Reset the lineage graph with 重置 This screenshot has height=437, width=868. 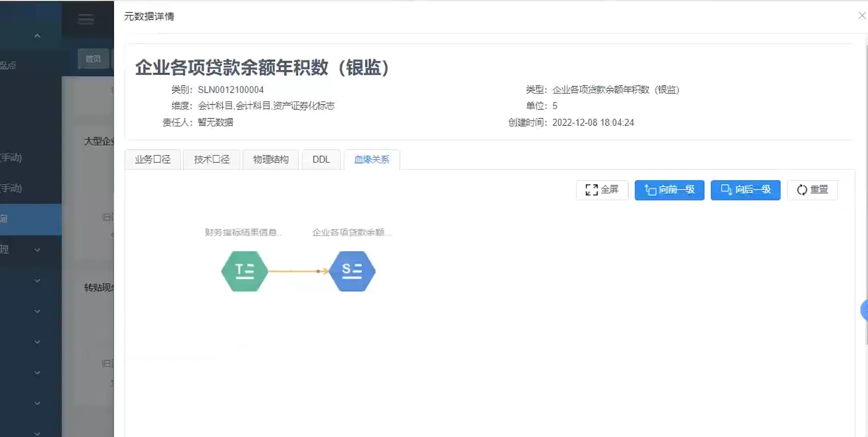click(x=812, y=190)
